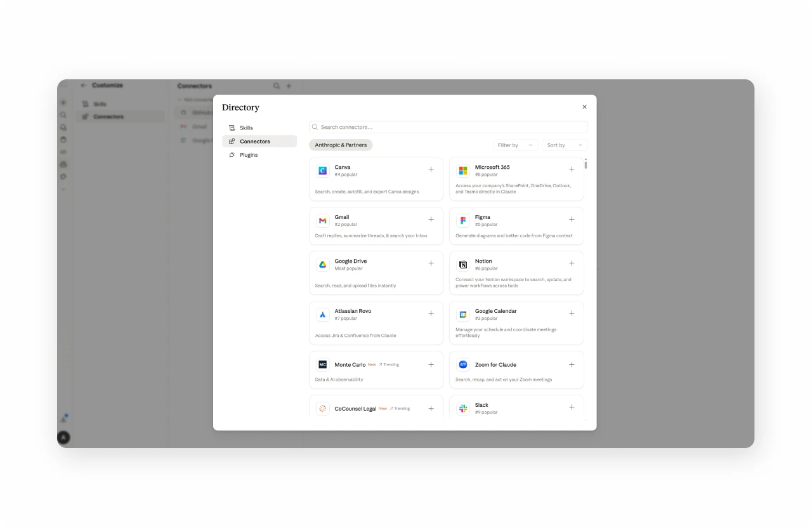Add the CoCounsel Legal connector with its plus icon
Viewport: 812px width, 528px height.
pyautogui.click(x=431, y=409)
